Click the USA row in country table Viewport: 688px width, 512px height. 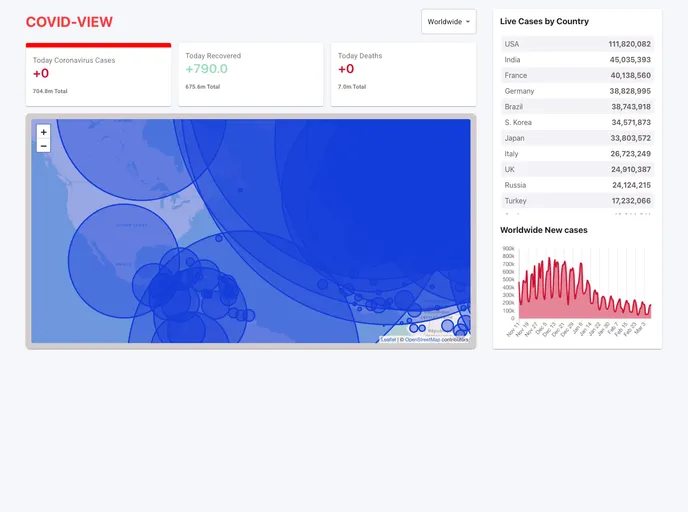pos(577,44)
